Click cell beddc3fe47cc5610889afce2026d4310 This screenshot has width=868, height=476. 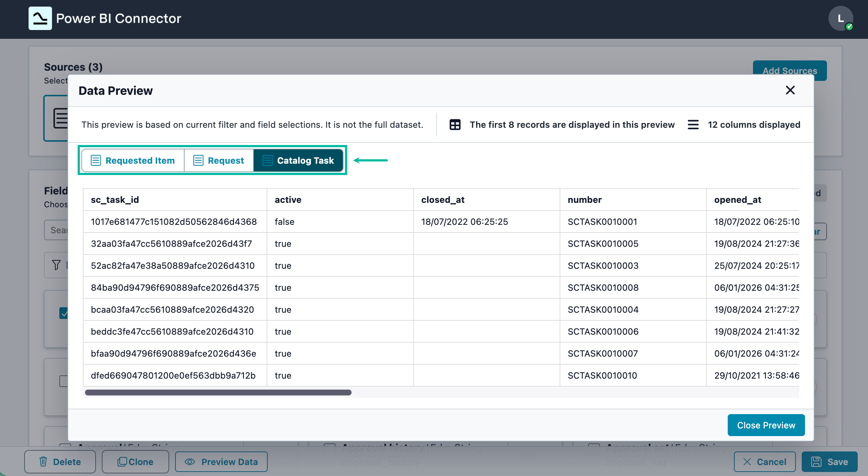[175, 331]
